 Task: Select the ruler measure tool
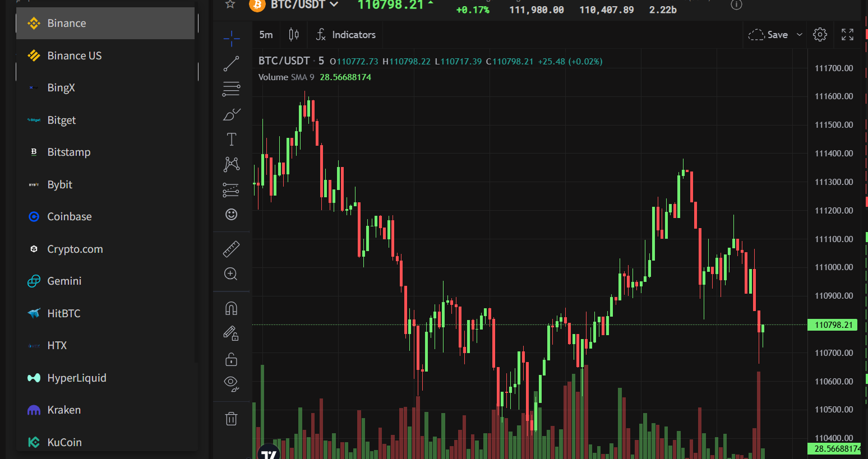(x=231, y=248)
